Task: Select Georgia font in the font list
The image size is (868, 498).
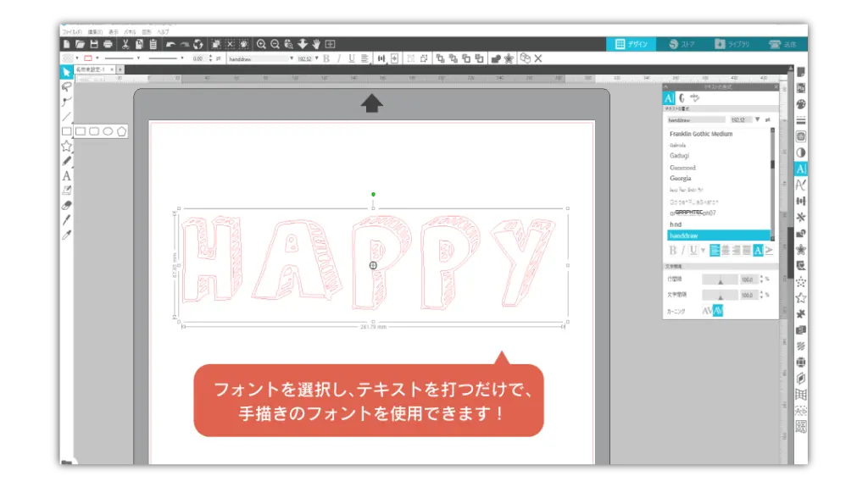Action: coord(680,179)
